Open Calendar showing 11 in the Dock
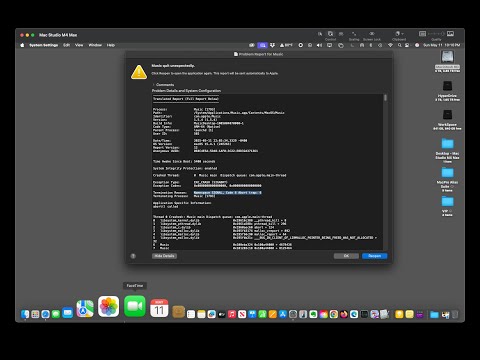The height and width of the screenshot is (360, 480). 159,308
